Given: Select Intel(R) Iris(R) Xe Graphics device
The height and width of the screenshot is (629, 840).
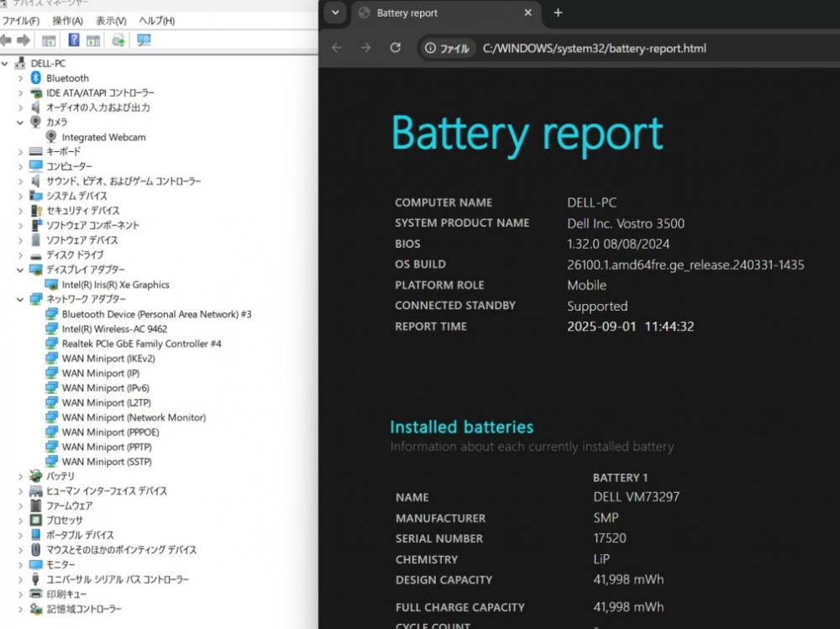Looking at the screenshot, I should pyautogui.click(x=115, y=285).
